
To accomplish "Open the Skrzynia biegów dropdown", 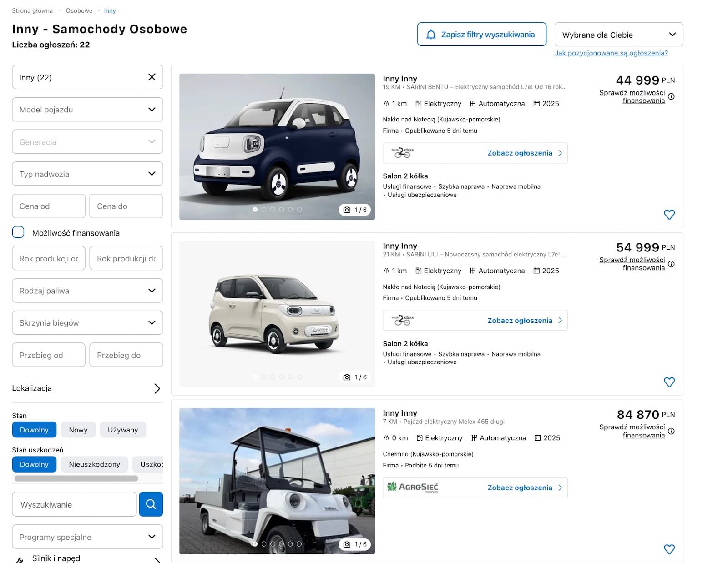I will click(87, 322).
